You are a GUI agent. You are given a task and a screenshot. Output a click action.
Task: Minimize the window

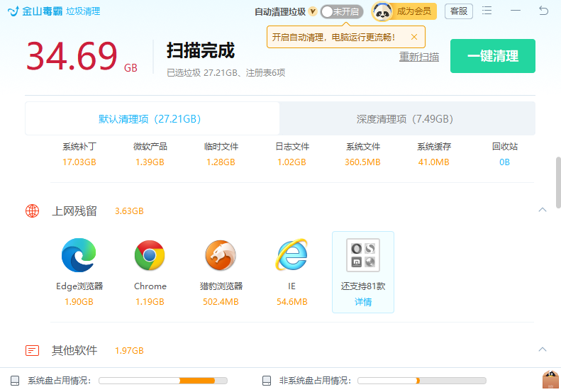click(x=515, y=11)
